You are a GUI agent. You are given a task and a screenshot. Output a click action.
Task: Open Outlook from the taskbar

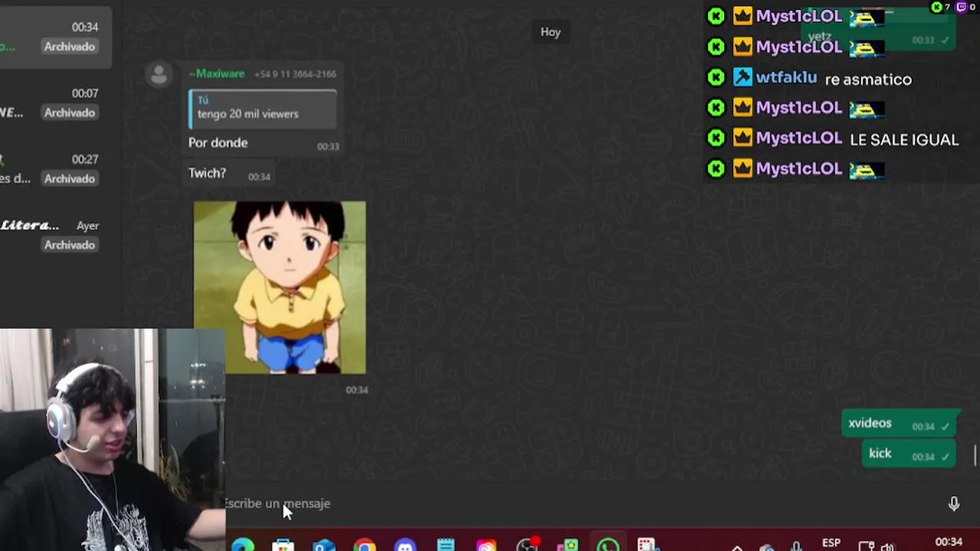click(324, 545)
